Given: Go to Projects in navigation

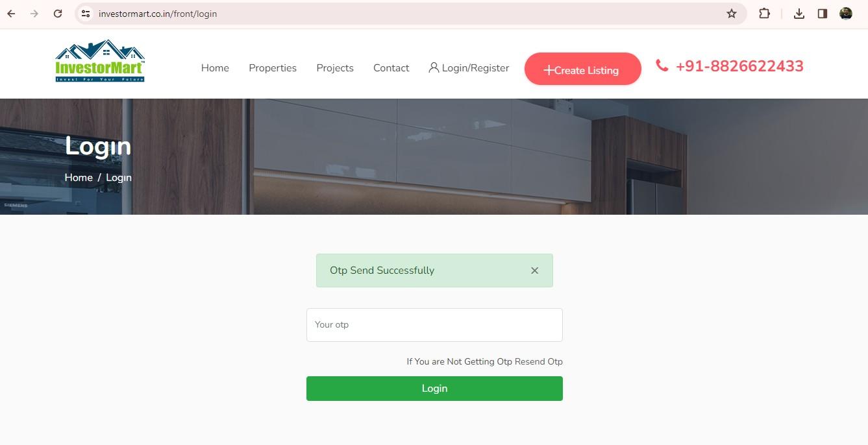Looking at the screenshot, I should [x=335, y=68].
